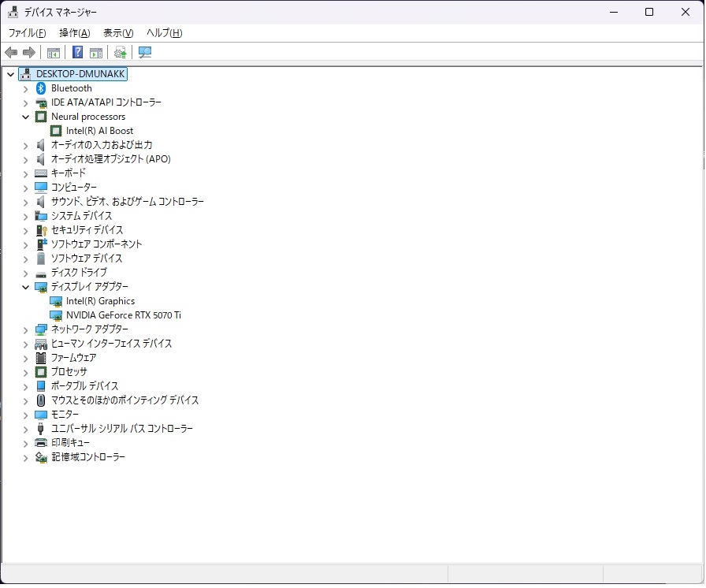This screenshot has height=588, width=706.
Task: Expand the ソフトウェア デバイス category
Action: [x=26, y=259]
